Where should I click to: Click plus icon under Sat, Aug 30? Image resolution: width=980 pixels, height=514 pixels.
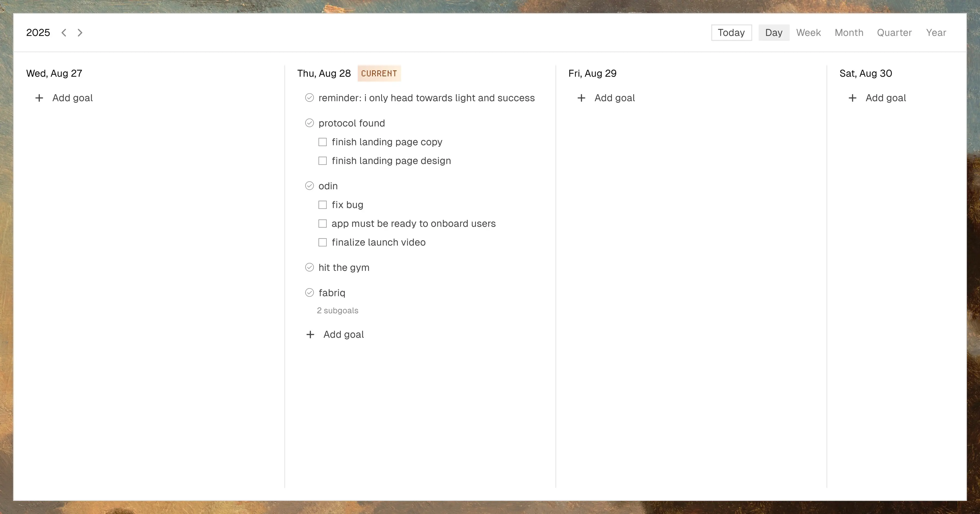click(x=852, y=98)
